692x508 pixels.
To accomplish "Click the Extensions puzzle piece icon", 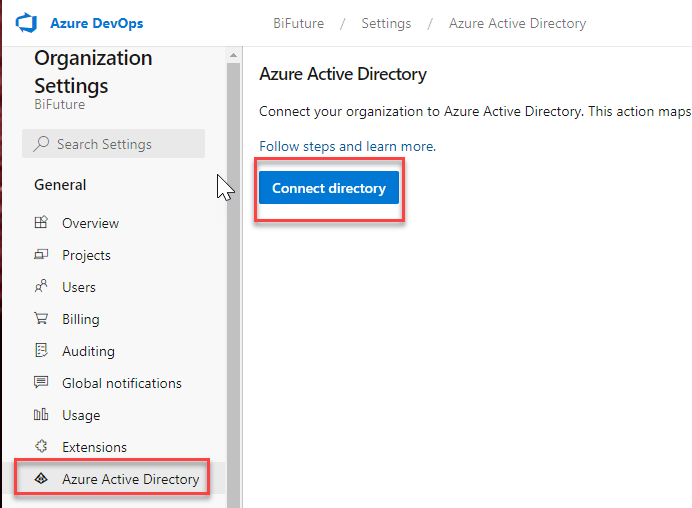I will pyautogui.click(x=41, y=446).
